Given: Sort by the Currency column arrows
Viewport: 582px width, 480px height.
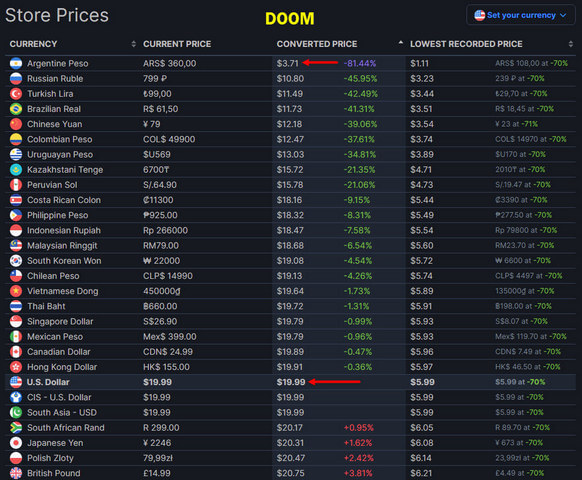Looking at the screenshot, I should [x=134, y=44].
